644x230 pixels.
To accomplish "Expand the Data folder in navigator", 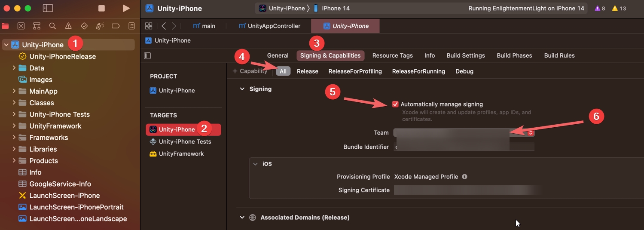I will (14, 68).
